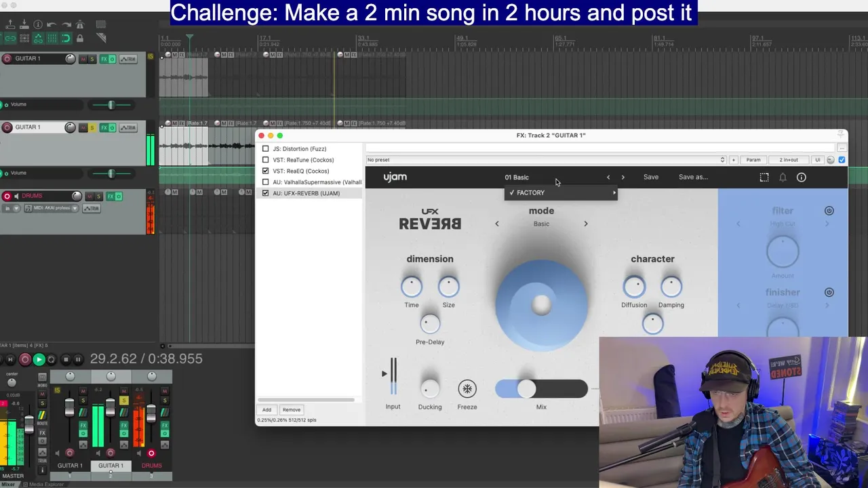Click previous filter type arrow
The image size is (868, 488).
coord(738,224)
